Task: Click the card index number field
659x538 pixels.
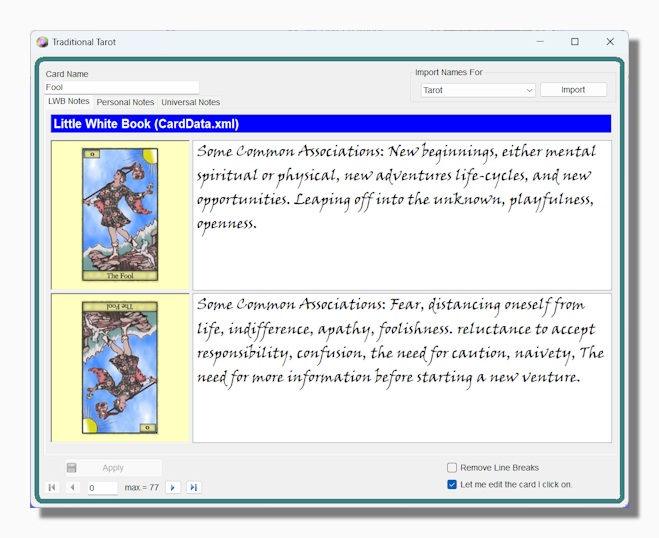Action: (x=103, y=488)
